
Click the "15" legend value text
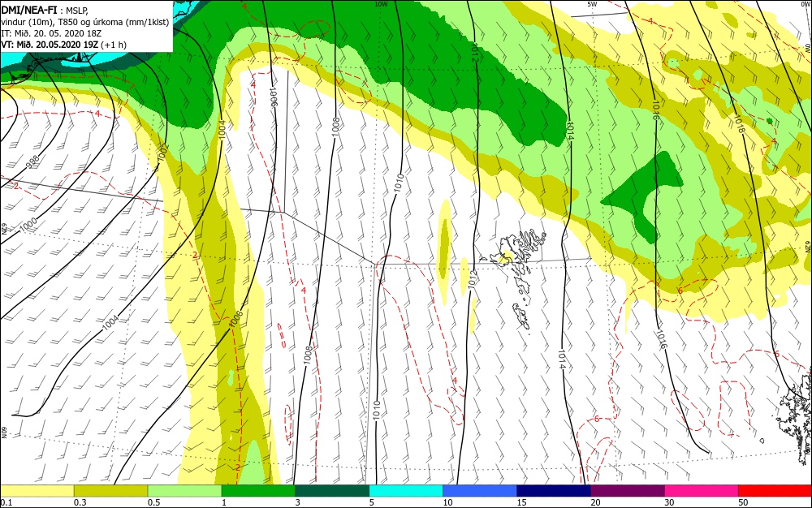point(521,502)
